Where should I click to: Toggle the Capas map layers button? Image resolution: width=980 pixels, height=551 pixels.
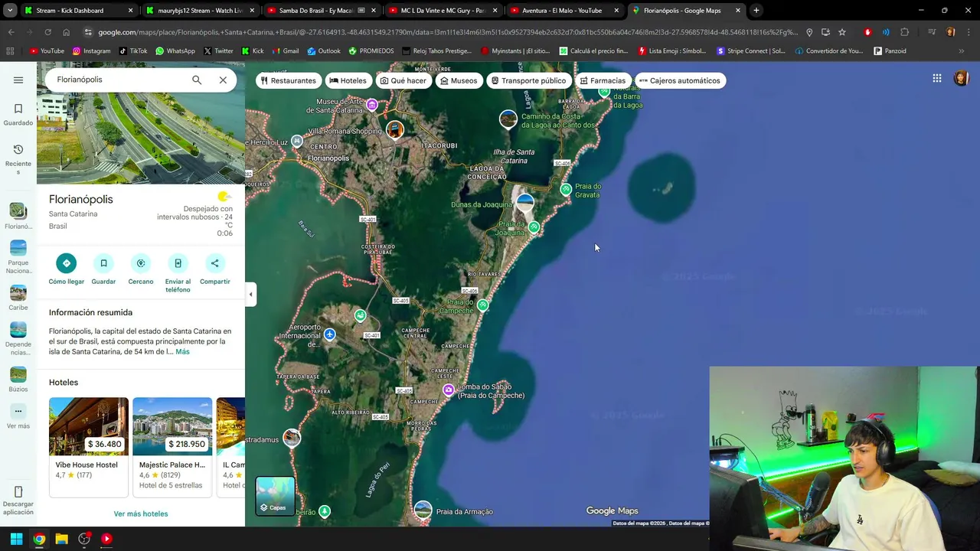275,496
